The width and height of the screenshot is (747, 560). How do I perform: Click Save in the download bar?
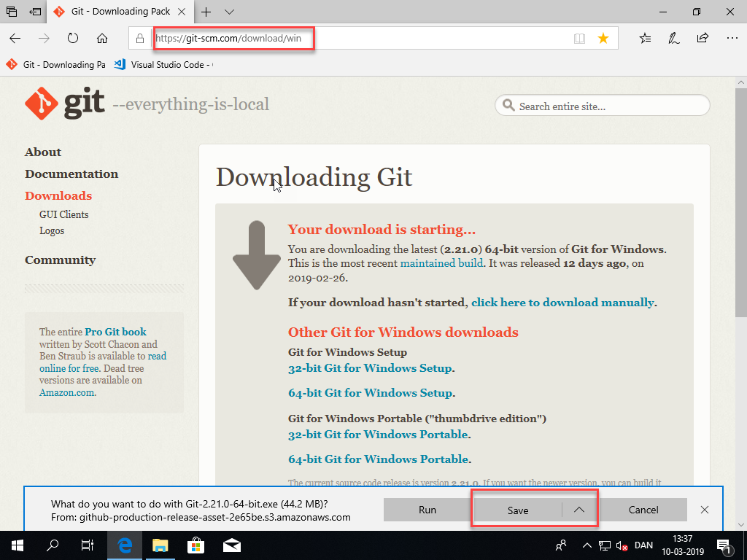pyautogui.click(x=517, y=510)
